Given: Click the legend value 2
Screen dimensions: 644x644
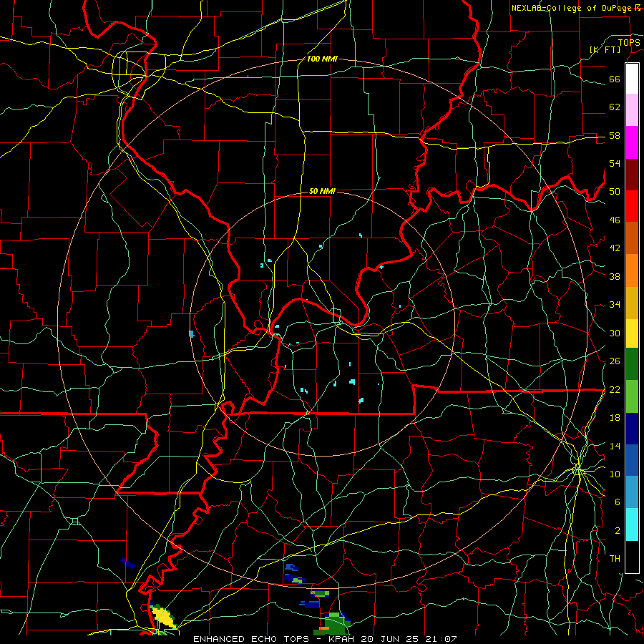Looking at the screenshot, I should click(x=617, y=531).
